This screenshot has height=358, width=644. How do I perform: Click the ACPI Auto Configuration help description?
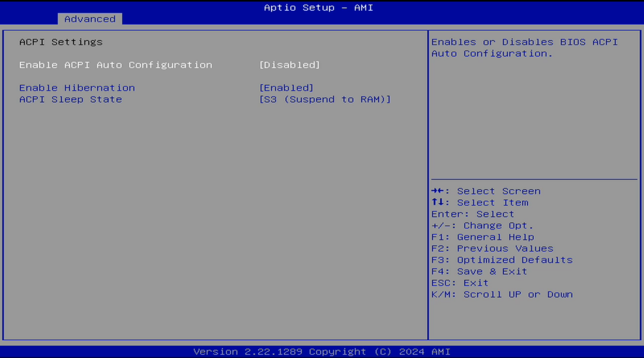[x=524, y=48]
